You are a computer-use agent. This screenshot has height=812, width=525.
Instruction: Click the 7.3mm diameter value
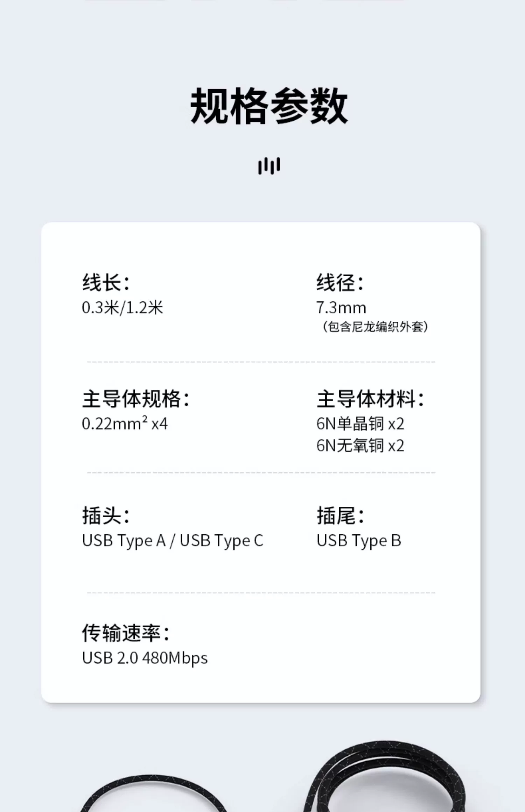(341, 308)
